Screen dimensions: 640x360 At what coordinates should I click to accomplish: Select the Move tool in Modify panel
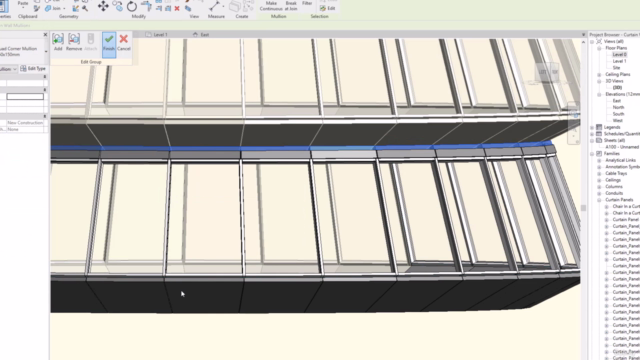(103, 6)
